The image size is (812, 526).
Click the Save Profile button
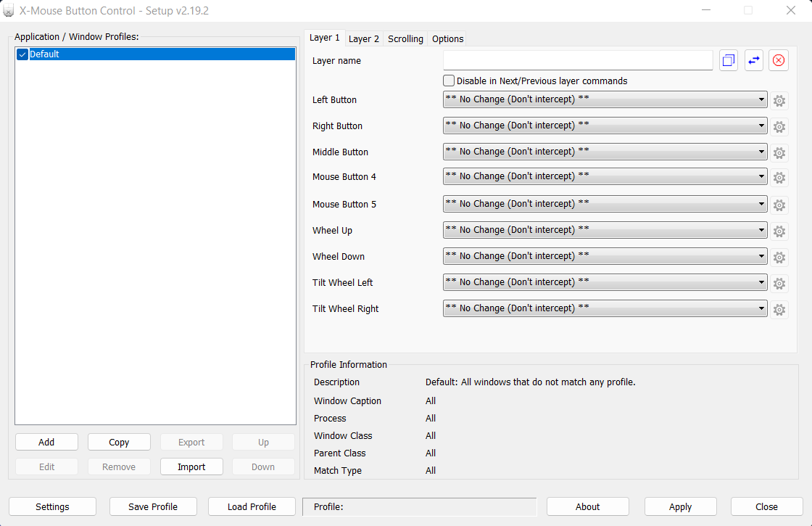click(x=153, y=507)
